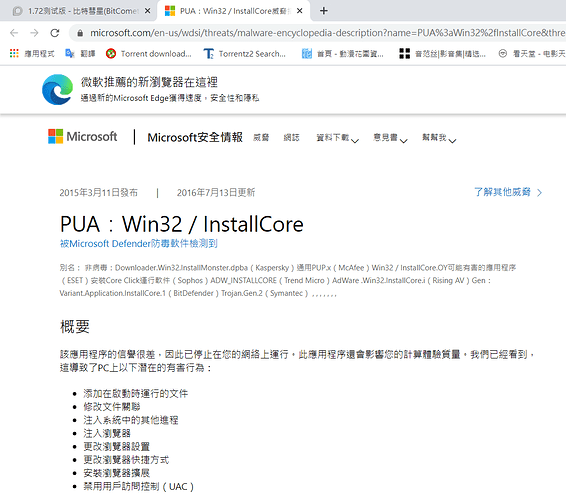The height and width of the screenshot is (500, 566).
Task: Reload the page with the refresh icon
Action: click(x=55, y=33)
